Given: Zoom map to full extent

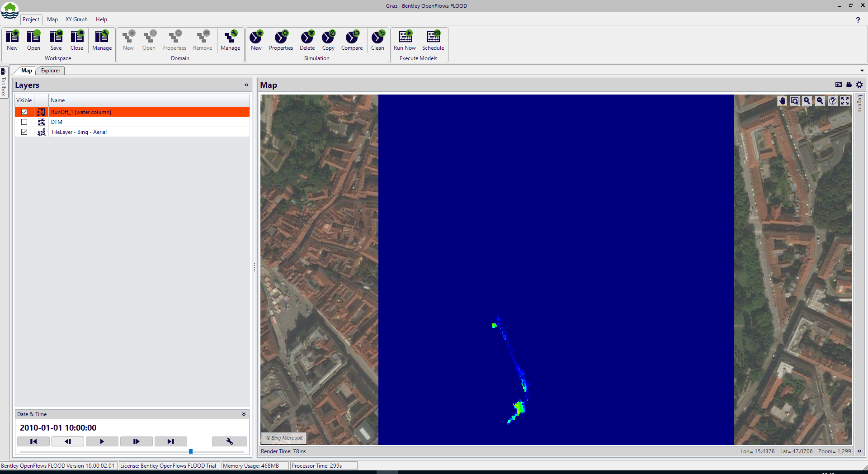Looking at the screenshot, I should [845, 101].
